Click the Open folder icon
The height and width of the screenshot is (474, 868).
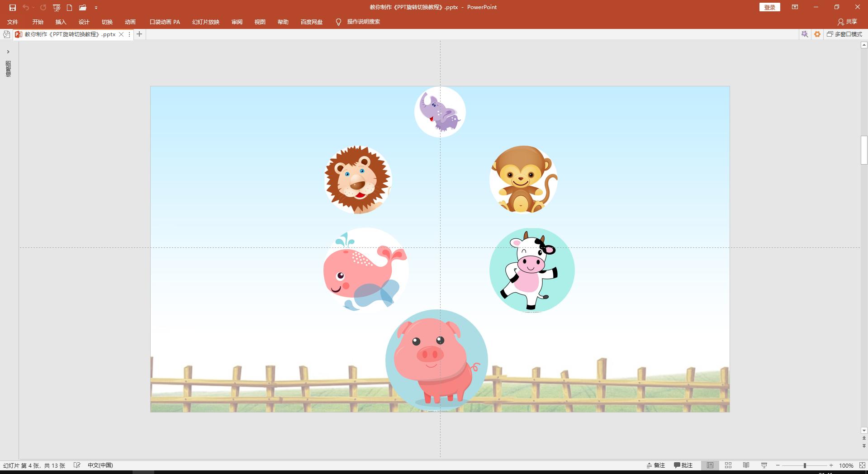point(83,8)
